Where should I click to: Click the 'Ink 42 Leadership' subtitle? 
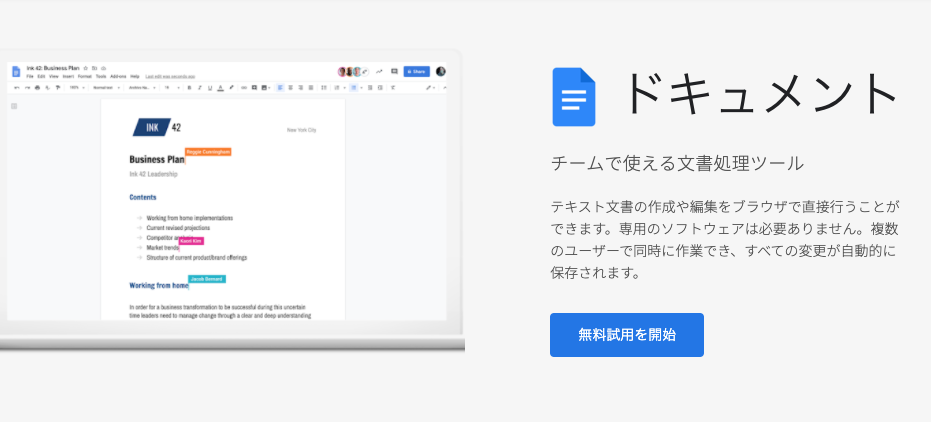153,174
